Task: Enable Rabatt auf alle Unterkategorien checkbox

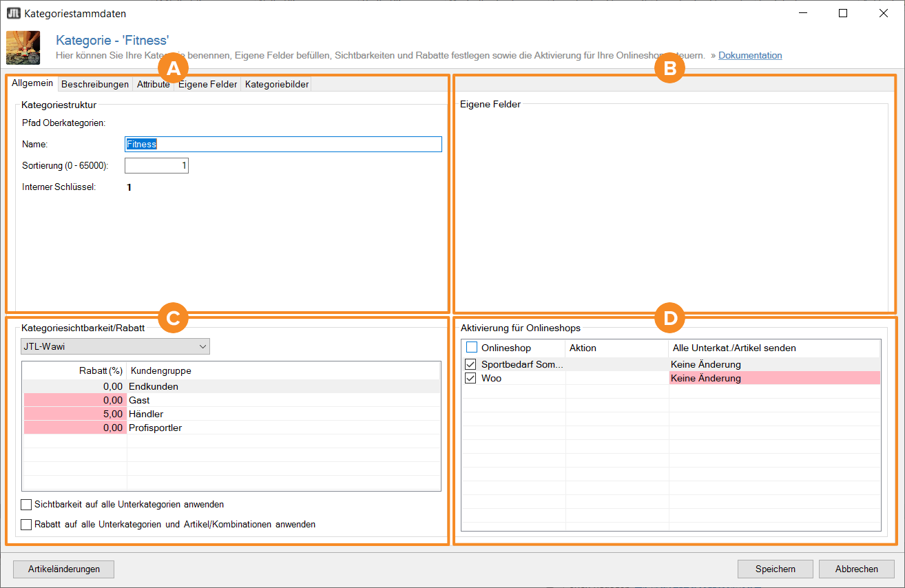Action: point(27,525)
